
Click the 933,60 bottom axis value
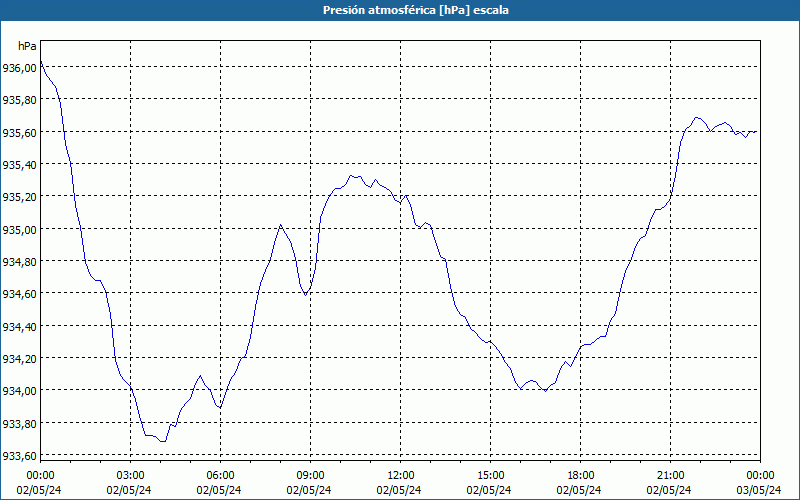(19, 455)
